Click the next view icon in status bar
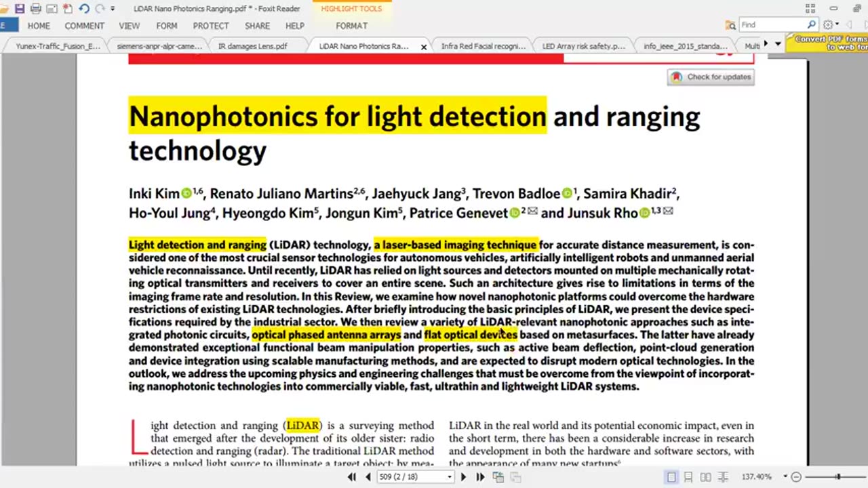The height and width of the screenshot is (488, 868). (x=515, y=477)
